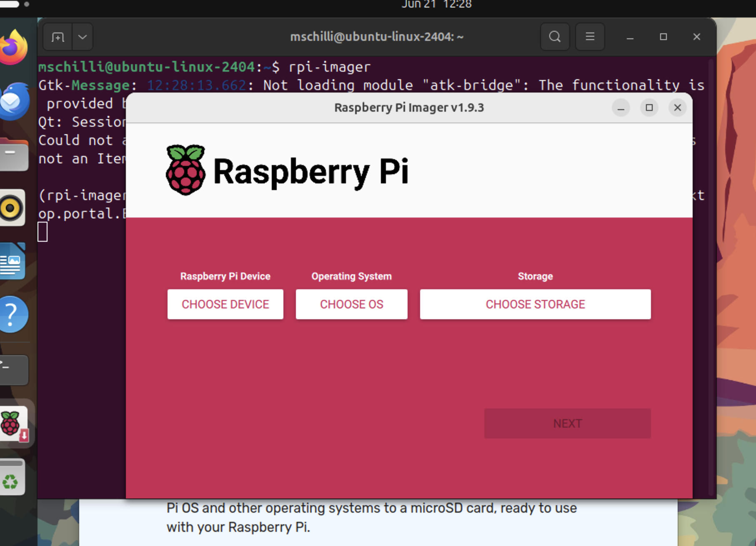Minimize the terminal window
This screenshot has width=756, height=546.
[x=630, y=37]
